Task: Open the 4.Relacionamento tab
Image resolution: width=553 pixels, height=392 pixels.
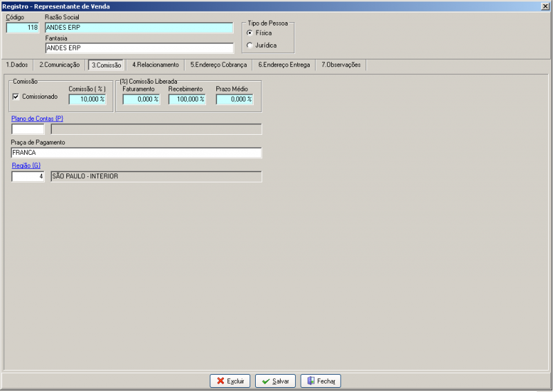Action: tap(156, 65)
